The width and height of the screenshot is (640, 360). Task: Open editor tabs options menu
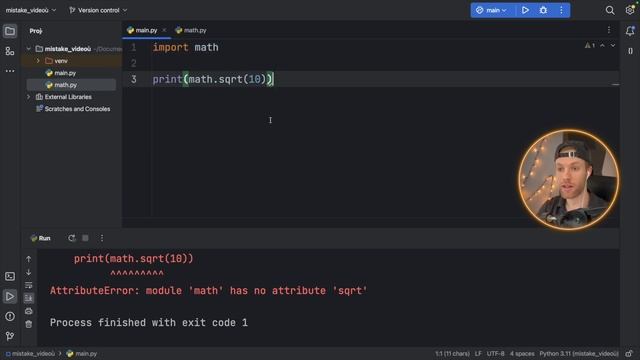(x=609, y=30)
